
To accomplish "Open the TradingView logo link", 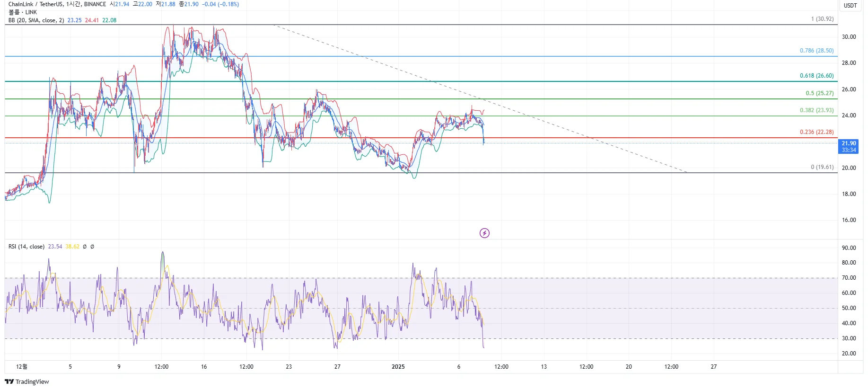I will pos(27,381).
